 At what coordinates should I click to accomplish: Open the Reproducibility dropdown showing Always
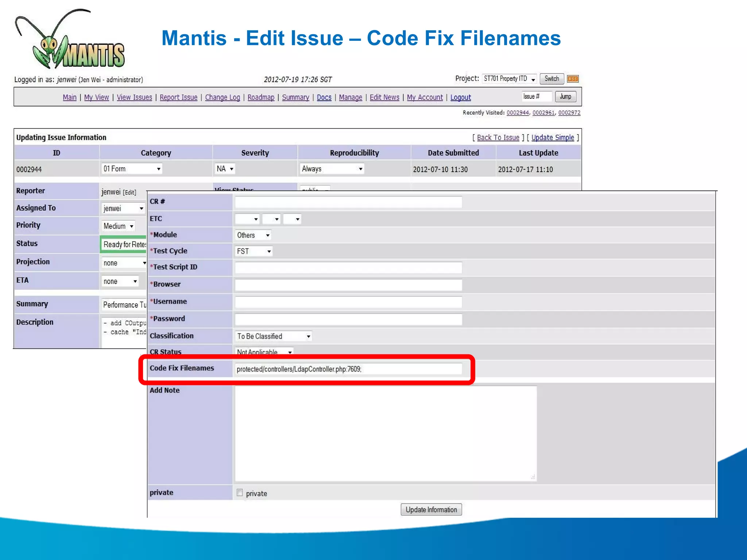332,169
